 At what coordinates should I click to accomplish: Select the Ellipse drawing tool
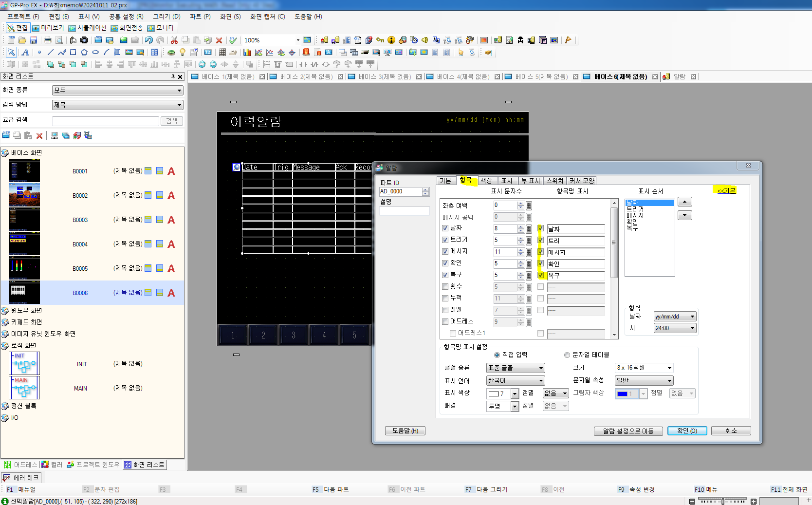(95, 52)
